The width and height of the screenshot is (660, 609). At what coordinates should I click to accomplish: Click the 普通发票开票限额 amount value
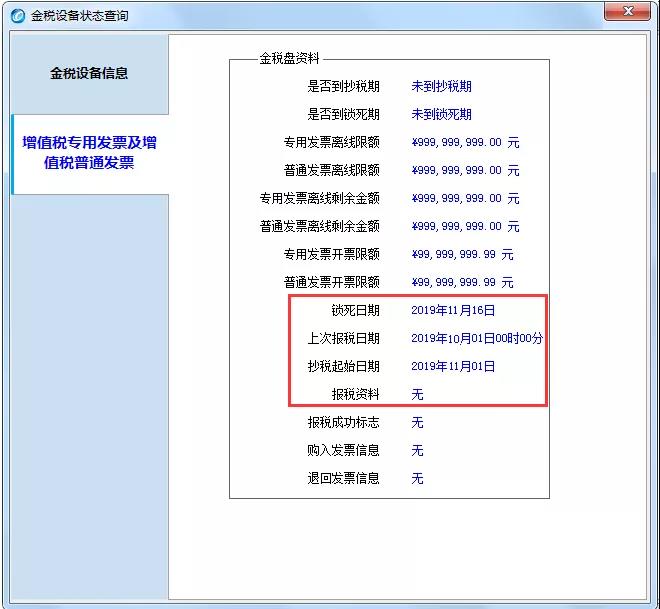(462, 283)
